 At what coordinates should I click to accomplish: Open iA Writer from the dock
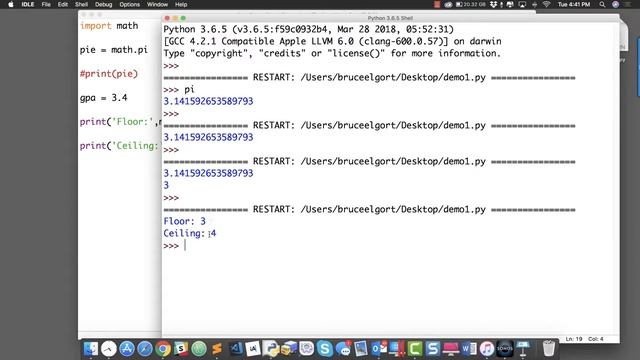coord(253,349)
